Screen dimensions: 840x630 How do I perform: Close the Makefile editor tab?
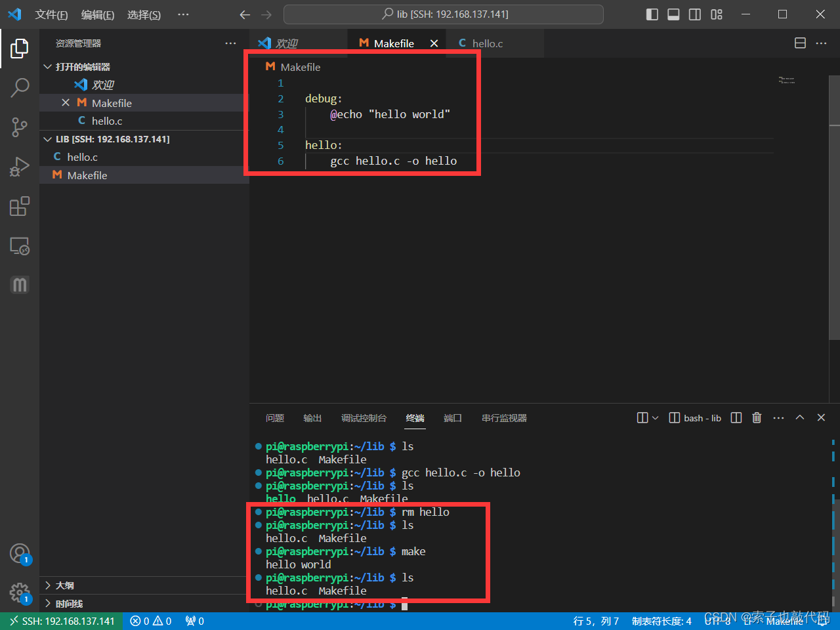click(434, 43)
